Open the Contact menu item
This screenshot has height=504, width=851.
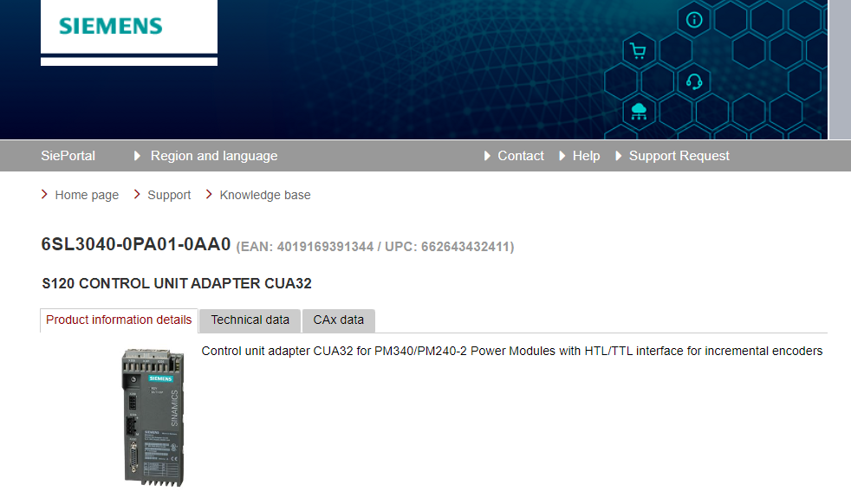(x=520, y=156)
